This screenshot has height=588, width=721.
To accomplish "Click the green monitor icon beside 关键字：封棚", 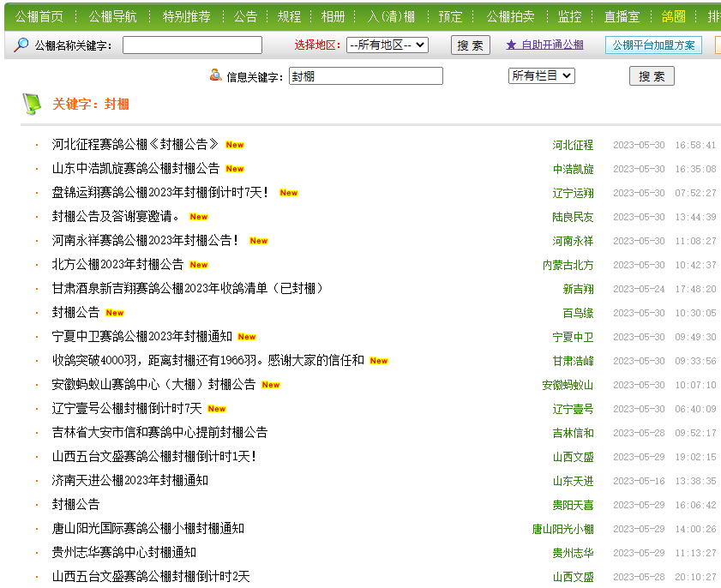I will tap(32, 104).
